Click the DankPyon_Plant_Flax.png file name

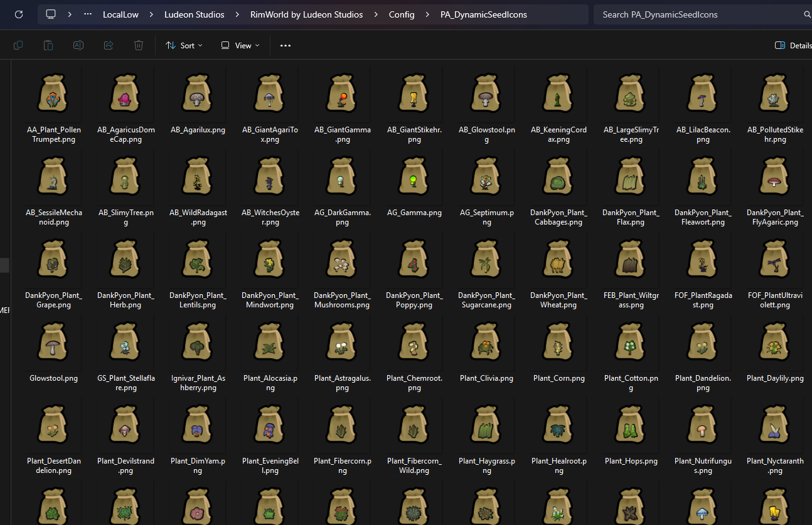[631, 217]
